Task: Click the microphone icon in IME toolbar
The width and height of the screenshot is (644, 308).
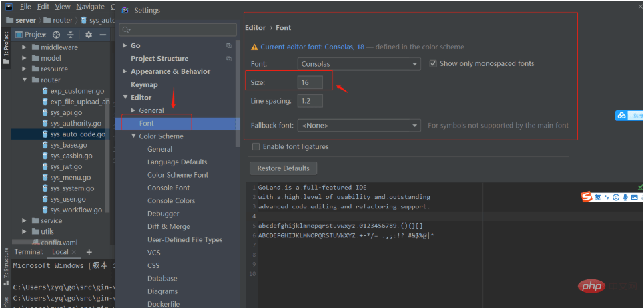Action: point(625,197)
